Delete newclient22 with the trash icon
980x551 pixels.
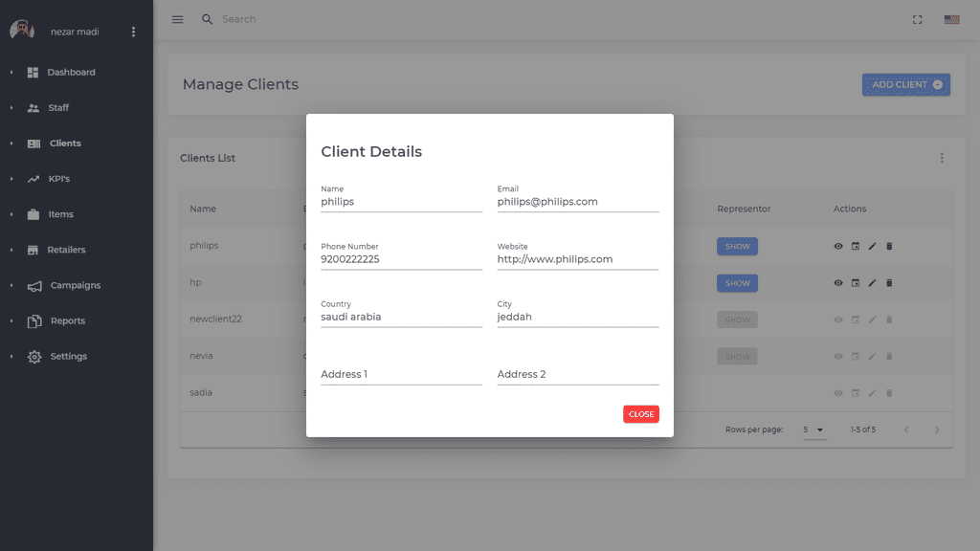pos(889,320)
